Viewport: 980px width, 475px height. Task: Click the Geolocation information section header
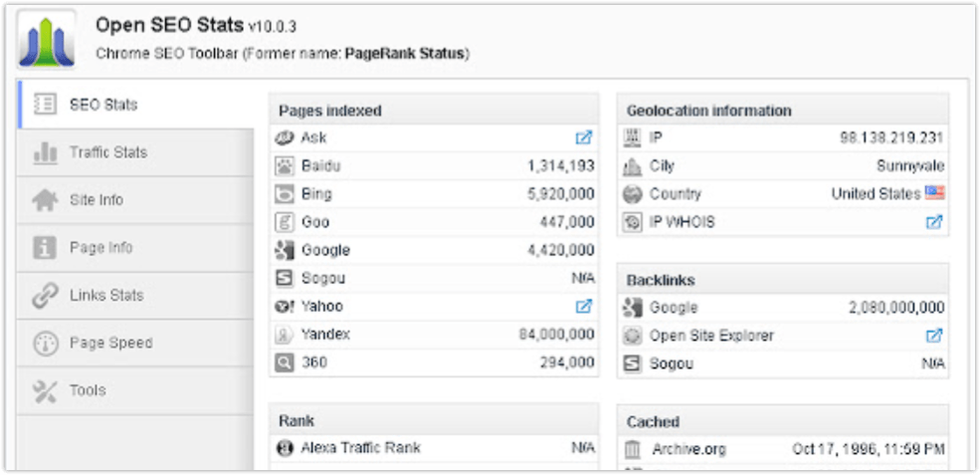[x=782, y=111]
